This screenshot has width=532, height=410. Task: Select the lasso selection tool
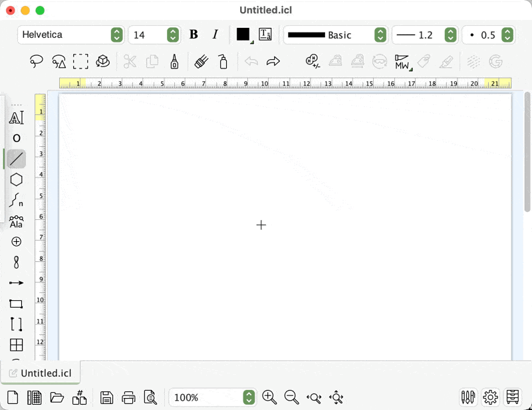coord(37,62)
